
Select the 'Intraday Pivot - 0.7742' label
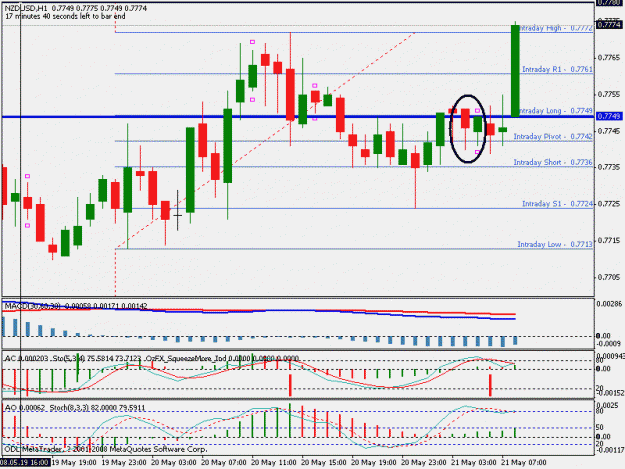(x=553, y=136)
